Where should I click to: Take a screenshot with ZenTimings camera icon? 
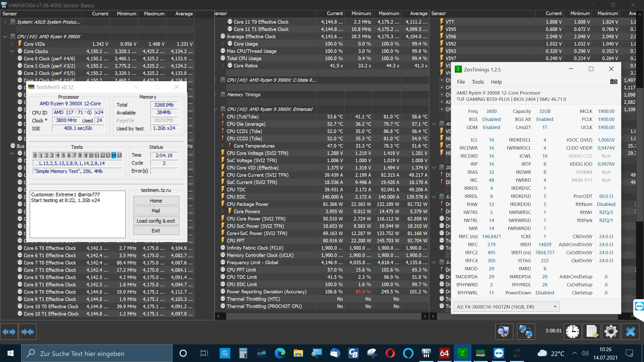tap(614, 82)
